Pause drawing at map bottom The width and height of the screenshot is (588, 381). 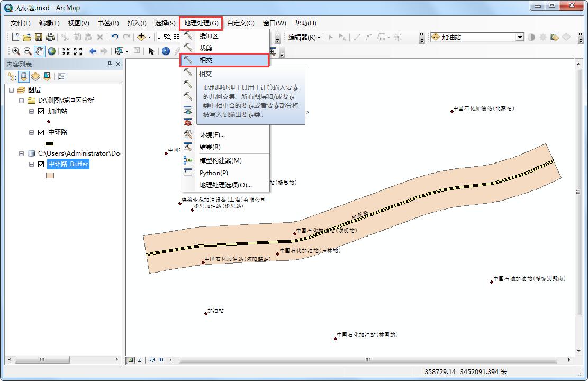tap(161, 360)
